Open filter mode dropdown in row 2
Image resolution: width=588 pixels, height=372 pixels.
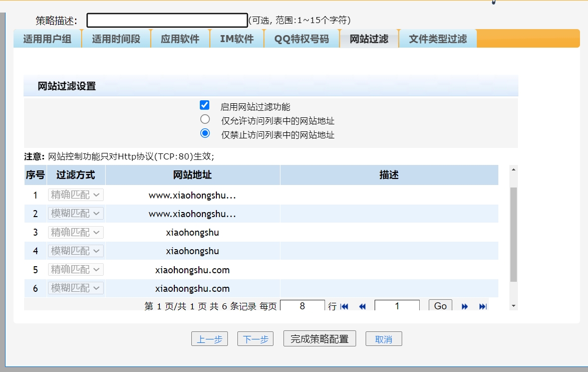click(x=76, y=214)
